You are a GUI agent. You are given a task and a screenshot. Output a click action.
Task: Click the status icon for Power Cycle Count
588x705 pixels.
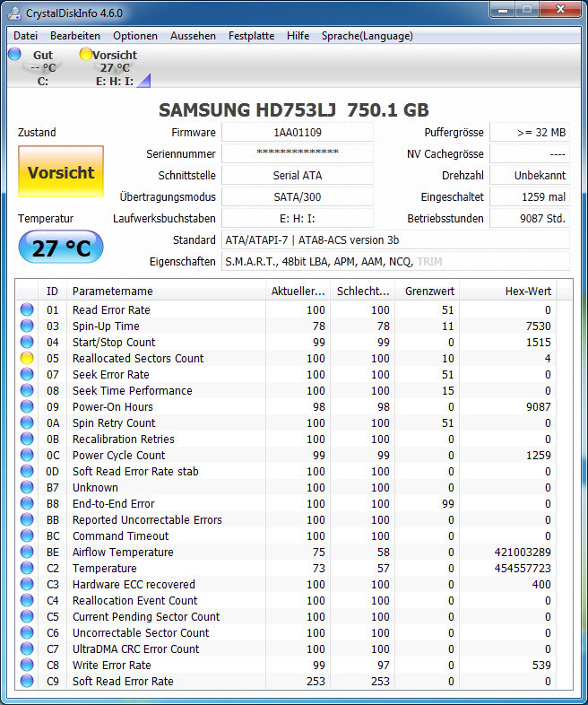click(x=27, y=455)
